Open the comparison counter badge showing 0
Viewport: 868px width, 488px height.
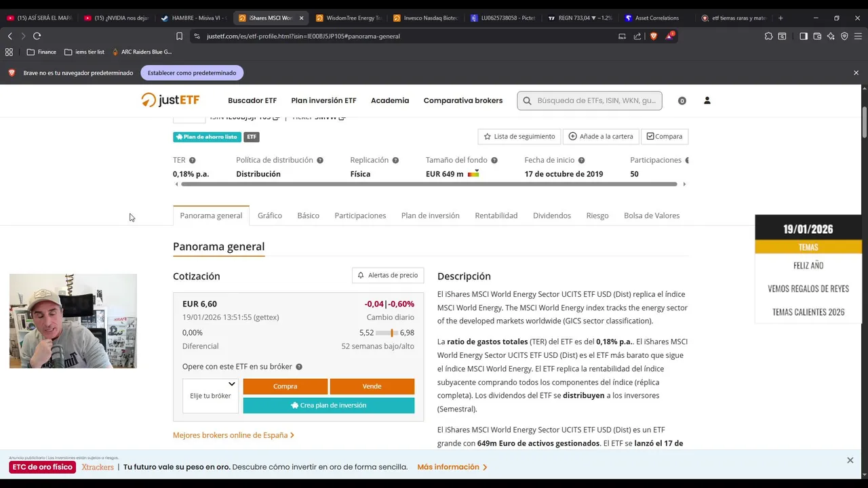click(682, 101)
